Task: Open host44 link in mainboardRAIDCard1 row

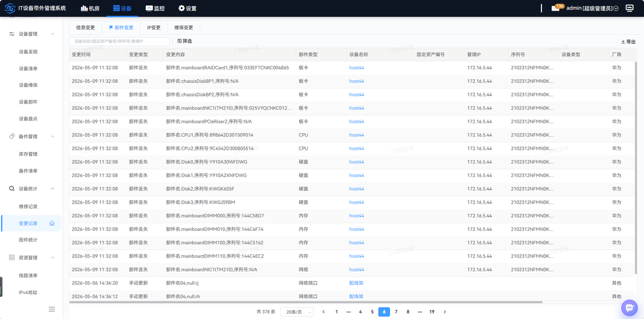Action: [357, 68]
